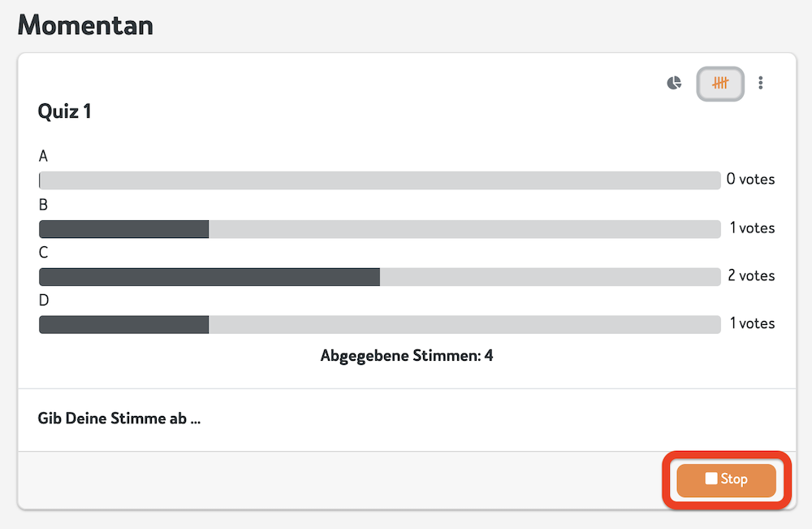Click the answer label A
This screenshot has height=529, width=812.
click(43, 156)
